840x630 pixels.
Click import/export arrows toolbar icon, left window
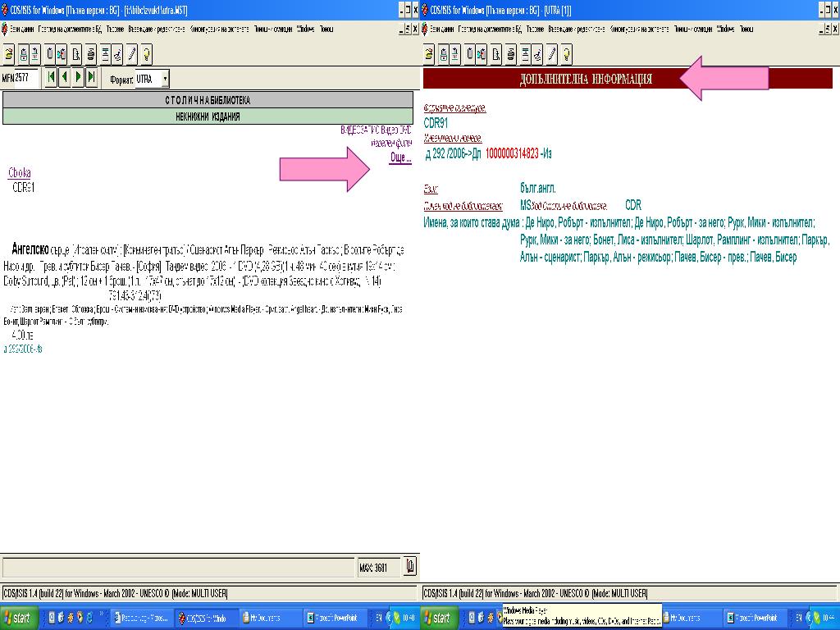pyautogui.click(x=34, y=53)
